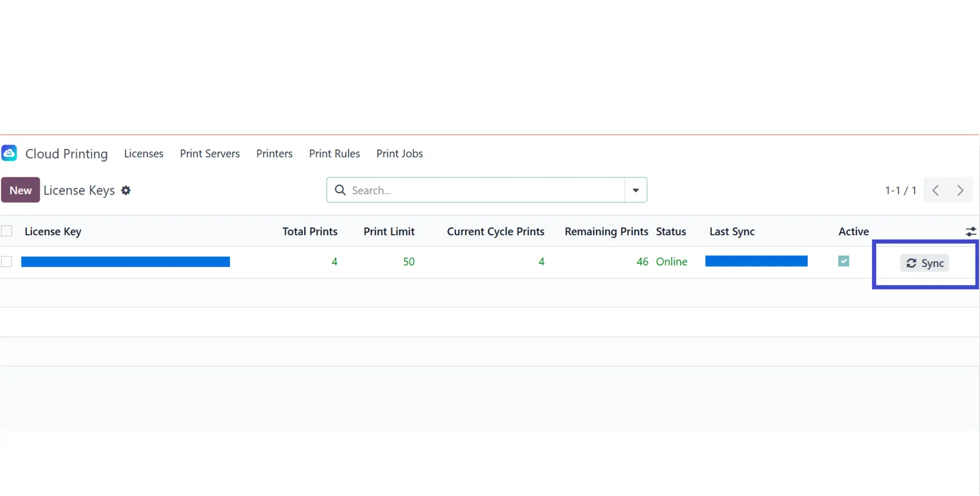Open the Licenses menu
This screenshot has width=980, height=496.
[143, 154]
